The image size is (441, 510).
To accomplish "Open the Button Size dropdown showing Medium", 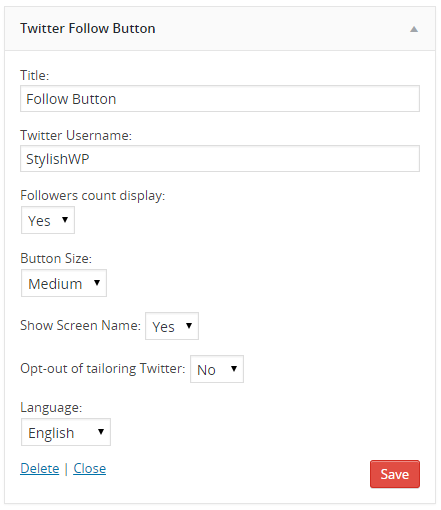I will [64, 283].
